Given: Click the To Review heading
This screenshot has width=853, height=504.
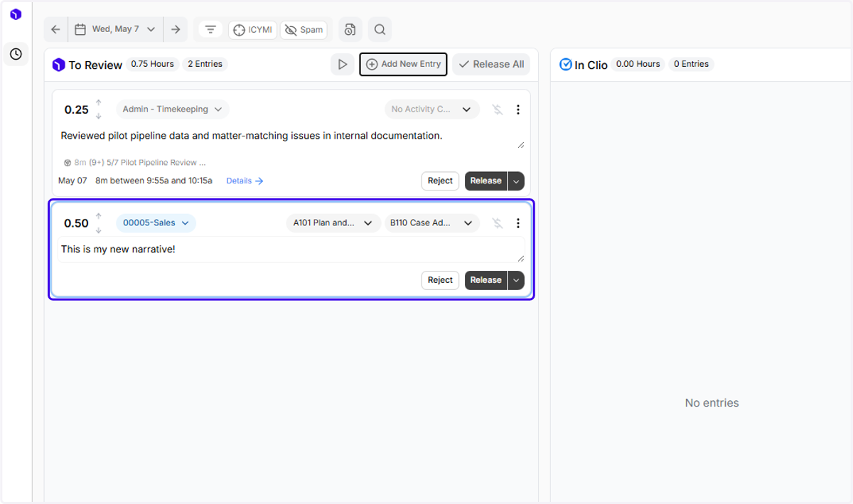Looking at the screenshot, I should coord(95,65).
